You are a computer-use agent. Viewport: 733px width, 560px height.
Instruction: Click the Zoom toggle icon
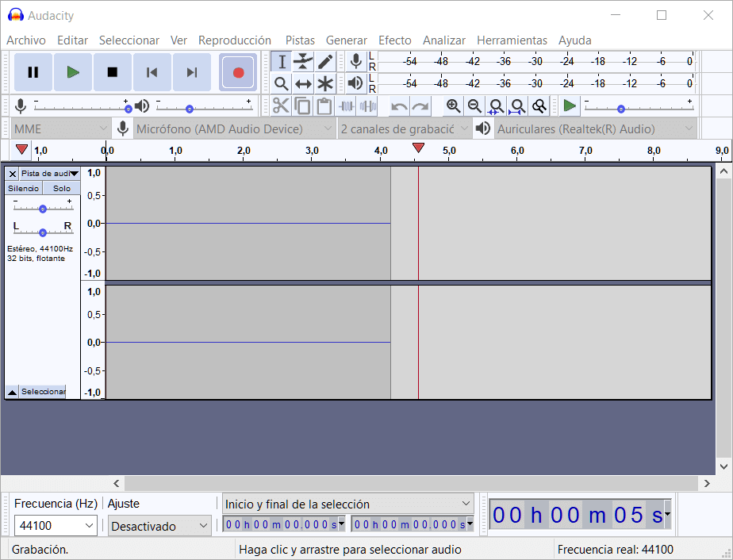539,106
